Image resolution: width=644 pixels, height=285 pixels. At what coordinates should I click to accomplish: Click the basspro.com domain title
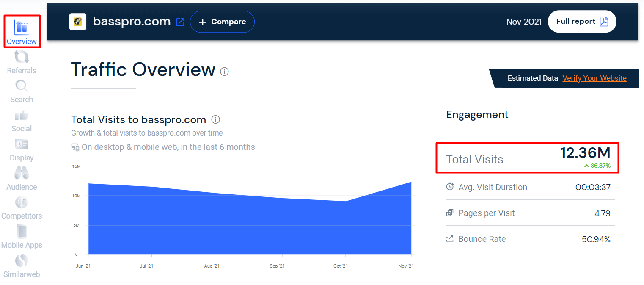tap(132, 22)
